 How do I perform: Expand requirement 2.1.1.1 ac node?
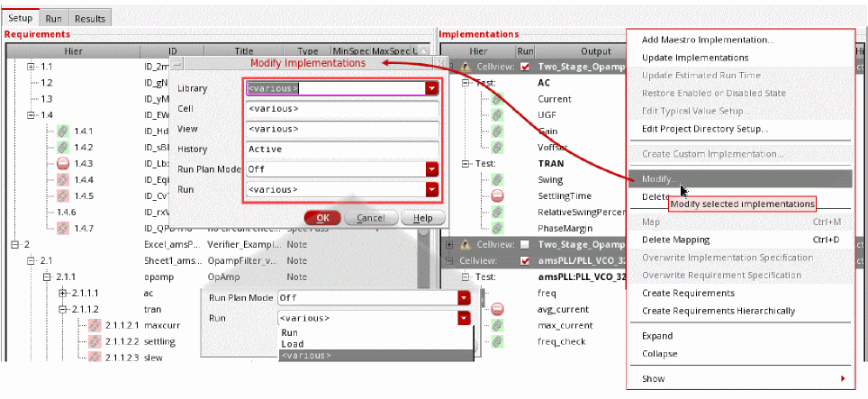pyautogui.click(x=62, y=293)
